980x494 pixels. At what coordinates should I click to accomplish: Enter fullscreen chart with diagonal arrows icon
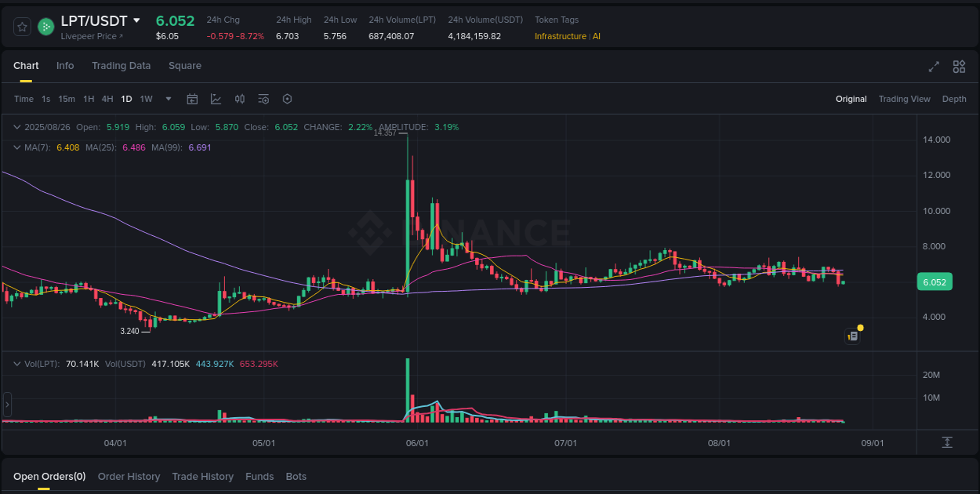pyautogui.click(x=934, y=67)
